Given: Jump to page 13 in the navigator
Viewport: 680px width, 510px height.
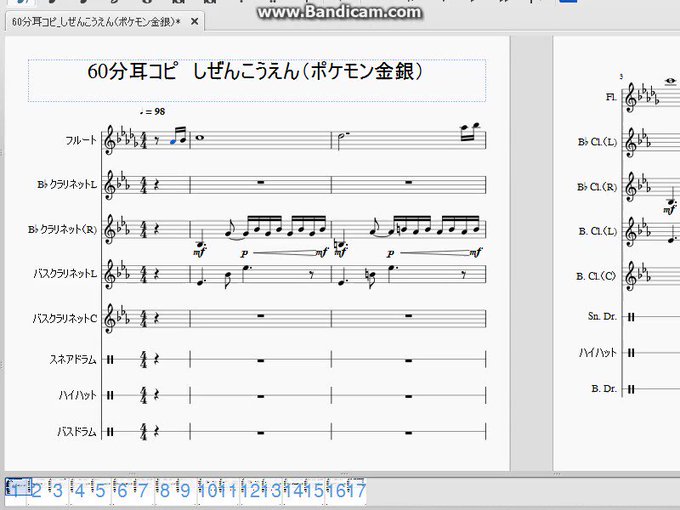Looking at the screenshot, I should point(271,490).
